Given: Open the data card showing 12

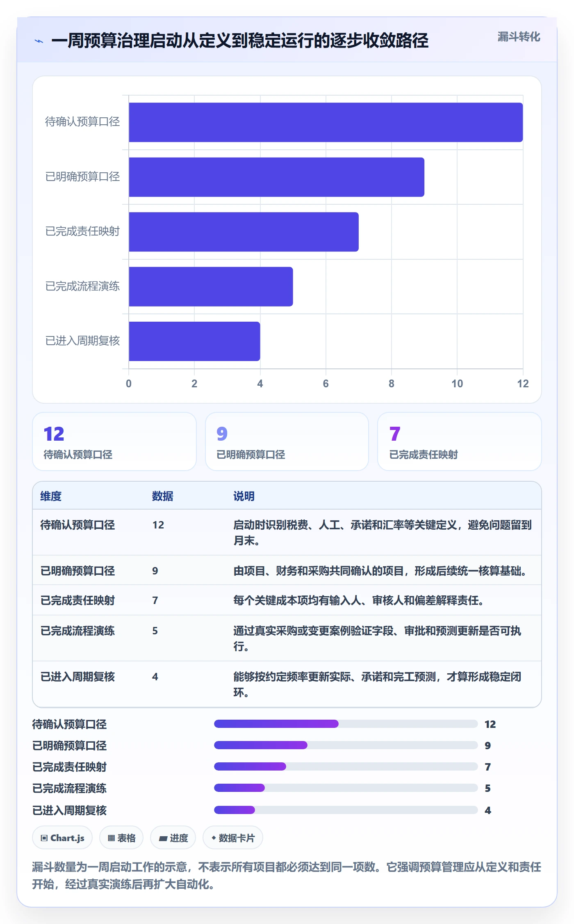Looking at the screenshot, I should coord(114,441).
